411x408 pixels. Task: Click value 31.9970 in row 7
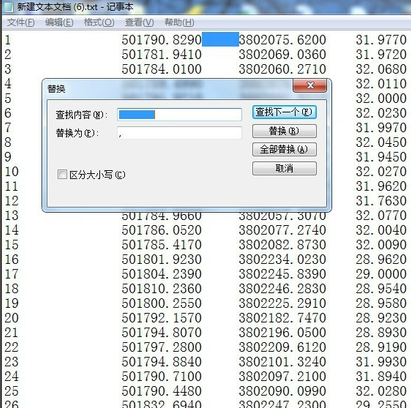pyautogui.click(x=381, y=128)
